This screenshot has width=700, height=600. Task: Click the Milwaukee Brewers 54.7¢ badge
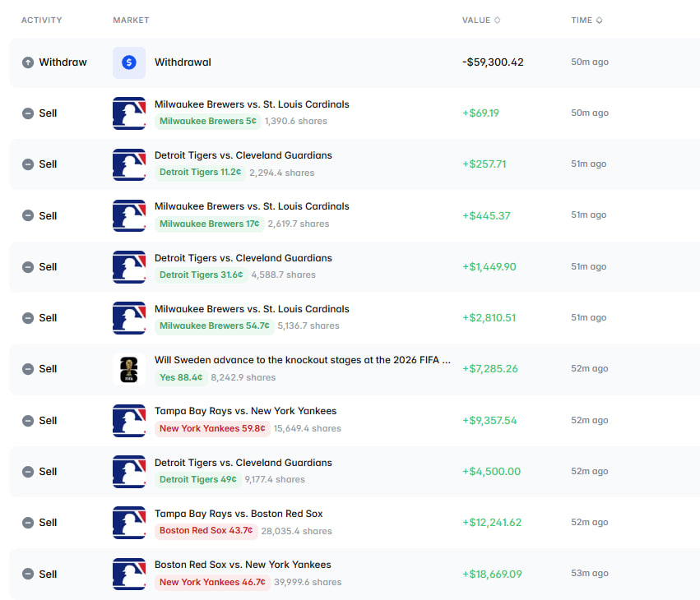coord(215,325)
